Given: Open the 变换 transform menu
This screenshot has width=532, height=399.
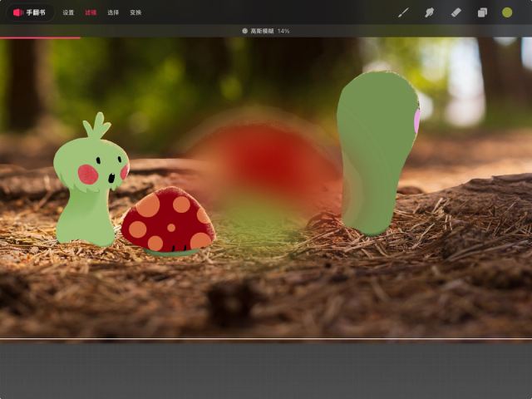Looking at the screenshot, I should [x=135, y=12].
